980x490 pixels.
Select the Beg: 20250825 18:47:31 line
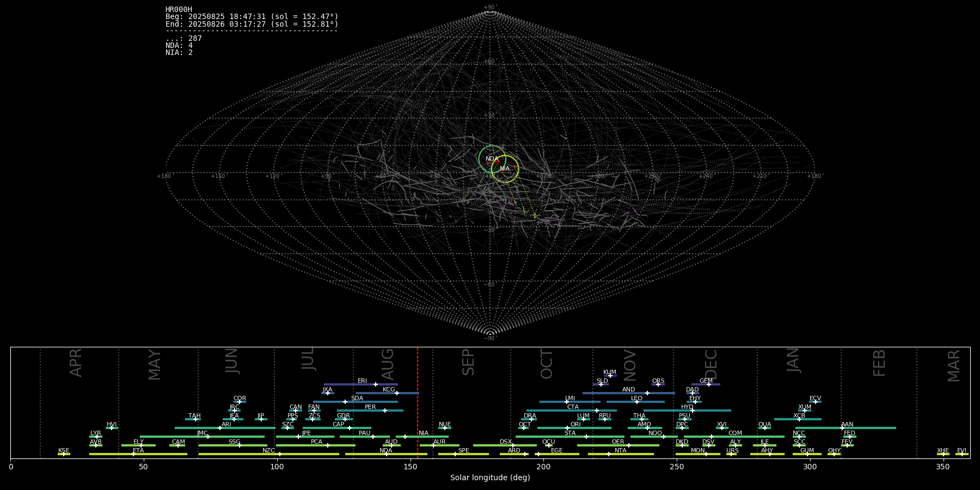[x=252, y=17]
